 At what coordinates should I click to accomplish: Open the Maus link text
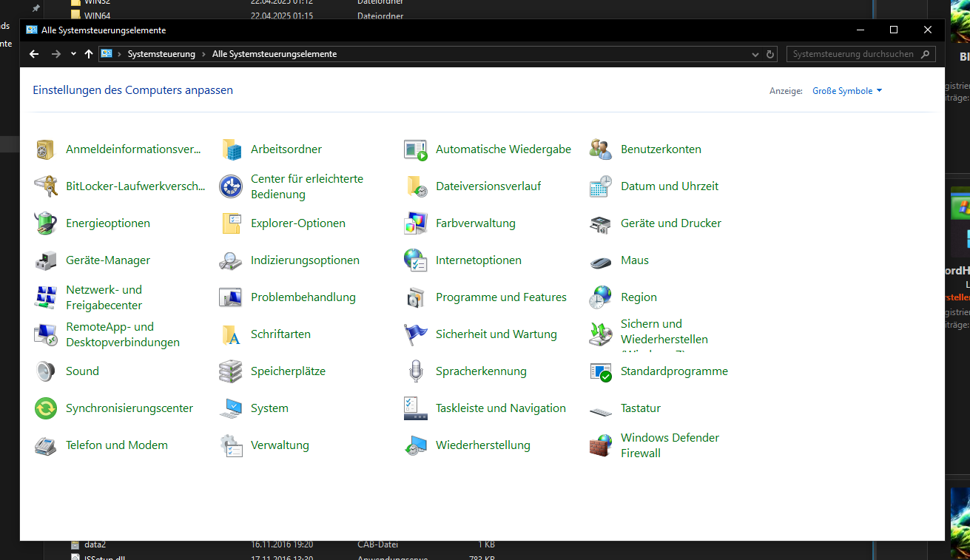pos(635,260)
